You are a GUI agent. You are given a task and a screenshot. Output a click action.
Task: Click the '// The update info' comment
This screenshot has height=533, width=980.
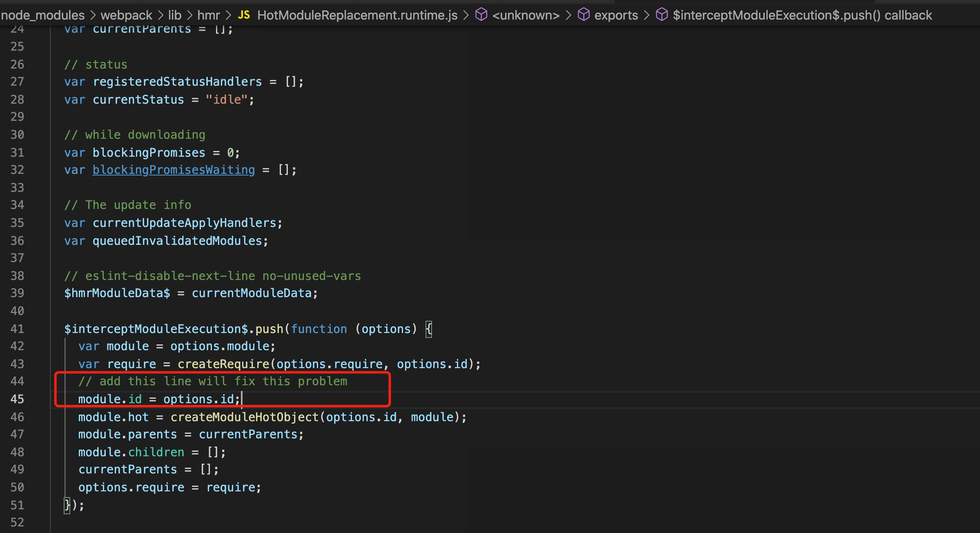128,205
